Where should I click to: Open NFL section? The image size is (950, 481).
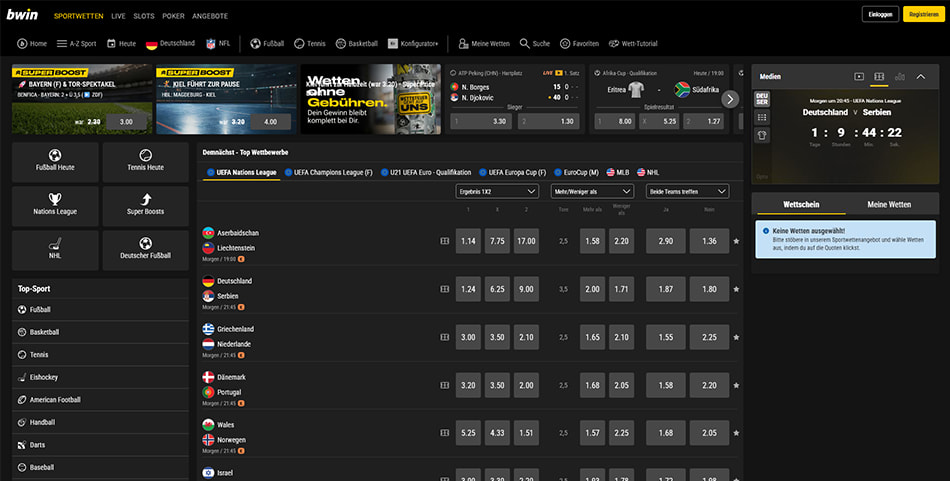218,44
